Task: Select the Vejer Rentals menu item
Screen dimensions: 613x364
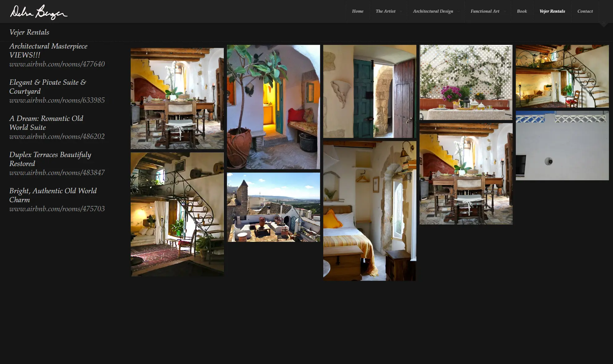Action: (552, 11)
